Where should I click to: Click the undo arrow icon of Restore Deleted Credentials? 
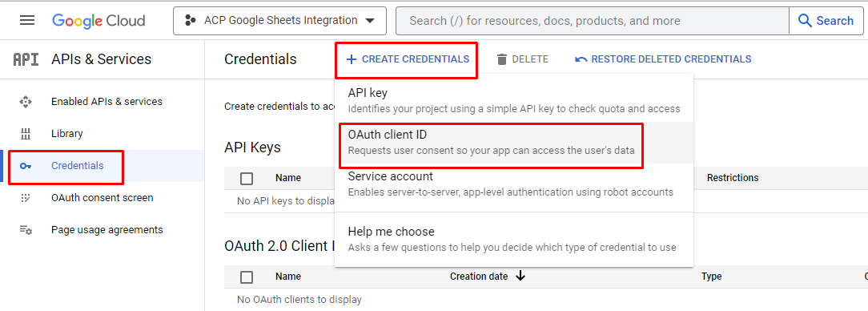click(581, 59)
